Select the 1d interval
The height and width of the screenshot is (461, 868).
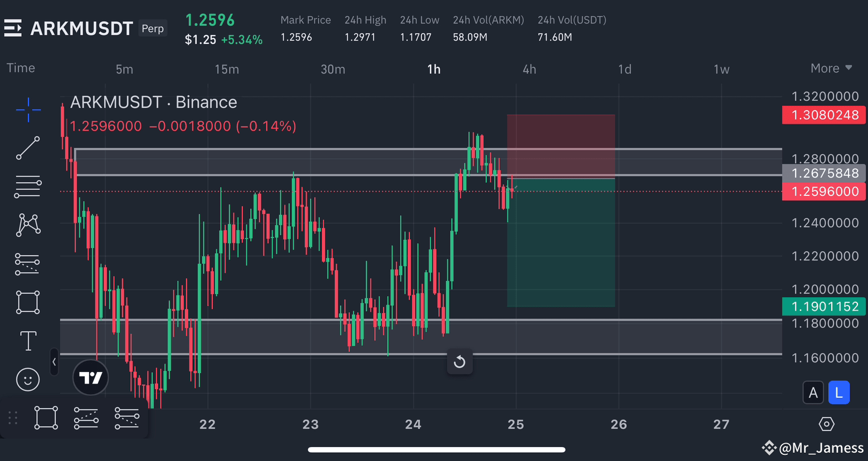(624, 69)
